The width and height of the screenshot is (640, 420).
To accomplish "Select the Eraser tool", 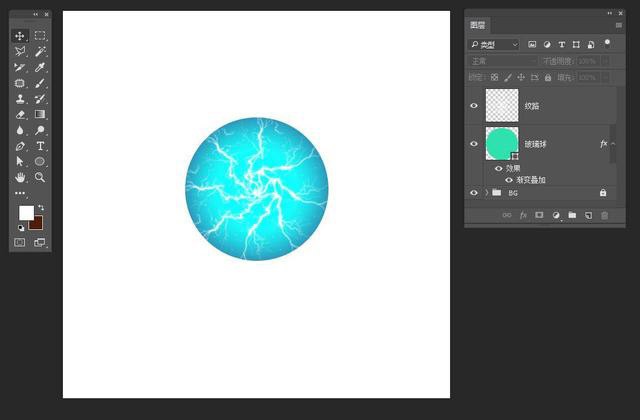I will pyautogui.click(x=20, y=115).
